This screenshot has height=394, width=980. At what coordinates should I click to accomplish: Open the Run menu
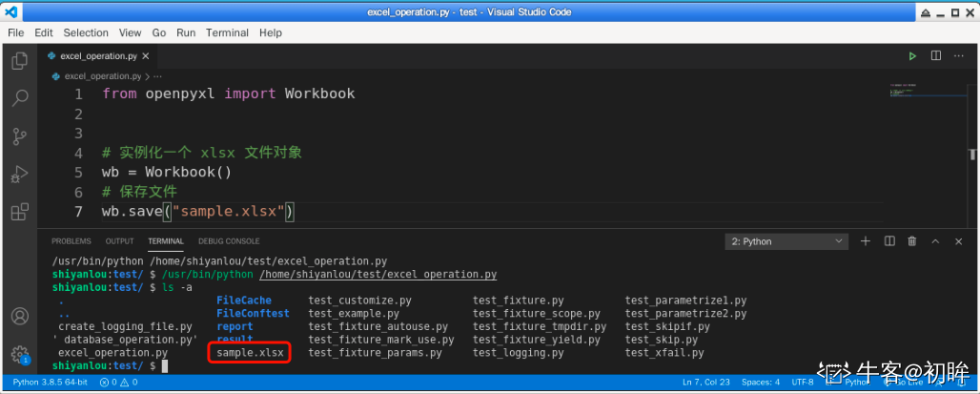click(x=186, y=32)
